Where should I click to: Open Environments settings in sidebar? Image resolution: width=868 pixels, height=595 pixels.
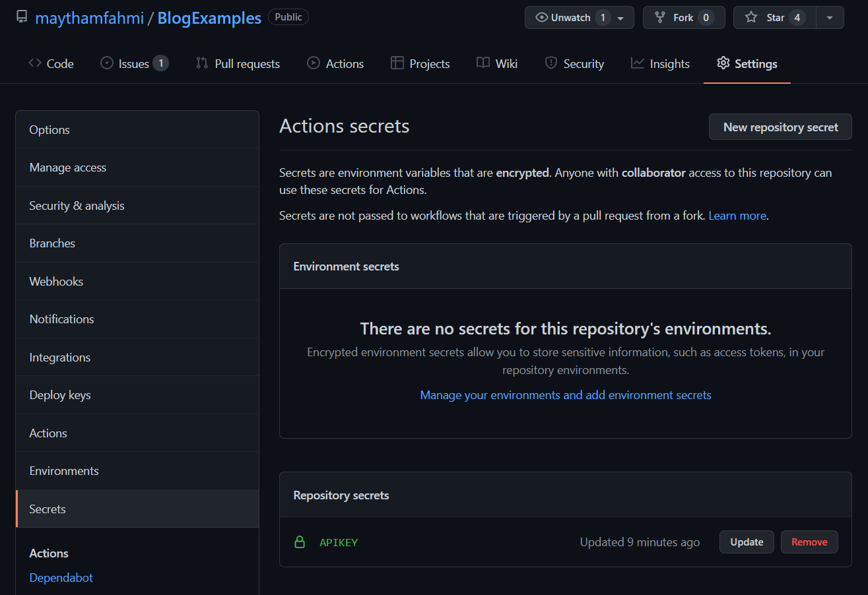pyautogui.click(x=137, y=471)
